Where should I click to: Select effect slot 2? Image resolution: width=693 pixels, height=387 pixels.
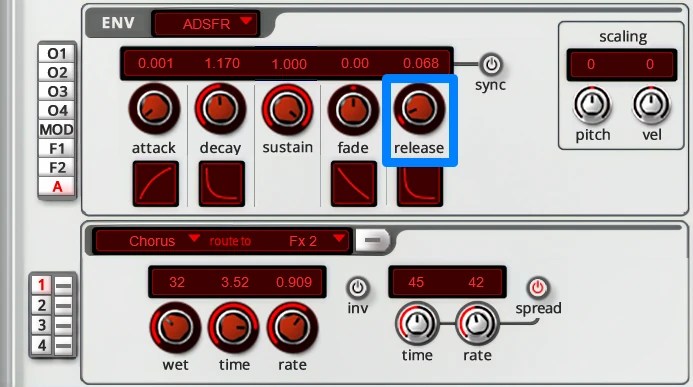[42, 305]
